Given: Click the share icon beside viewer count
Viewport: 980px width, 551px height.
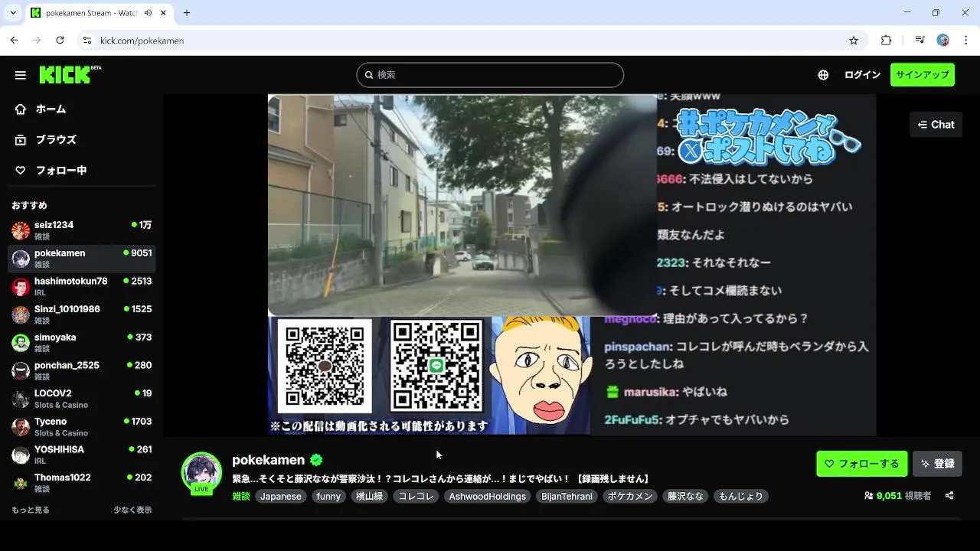Looking at the screenshot, I should 949,496.
